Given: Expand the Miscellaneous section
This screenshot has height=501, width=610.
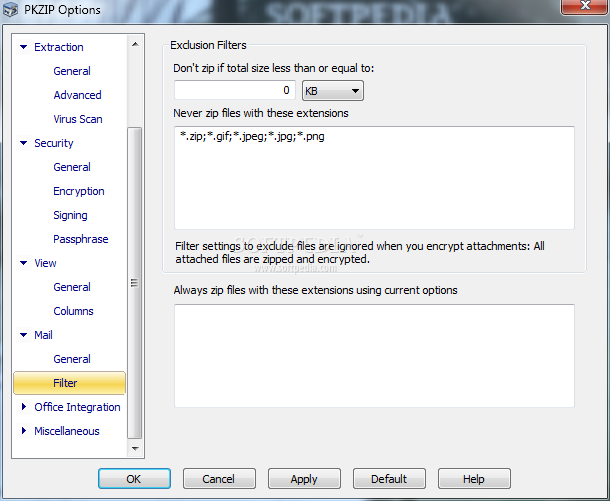Looking at the screenshot, I should pos(24,431).
